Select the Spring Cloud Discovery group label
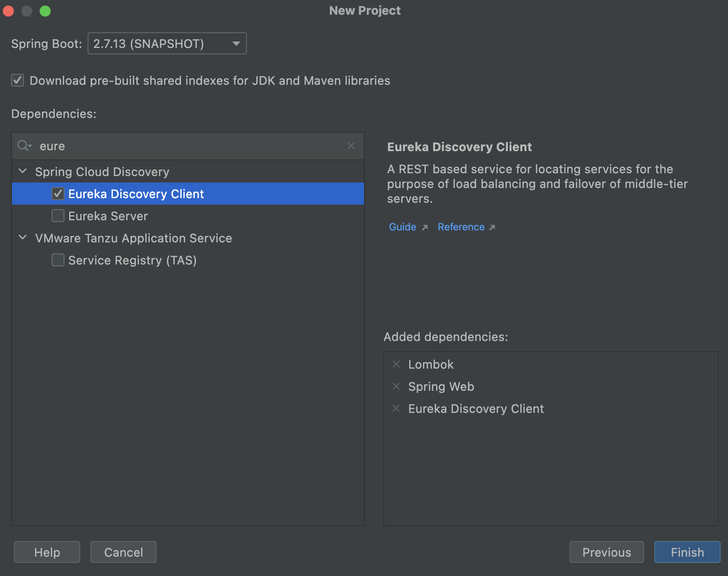The height and width of the screenshot is (576, 728). 102,172
